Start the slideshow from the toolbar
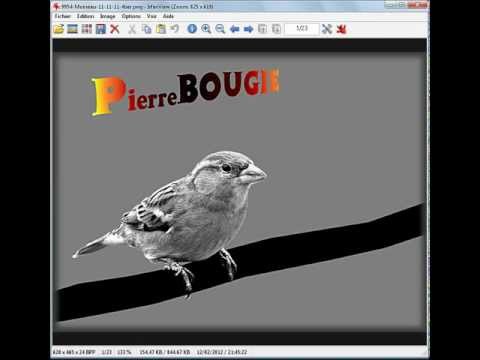The image size is (480, 360). (x=72, y=29)
